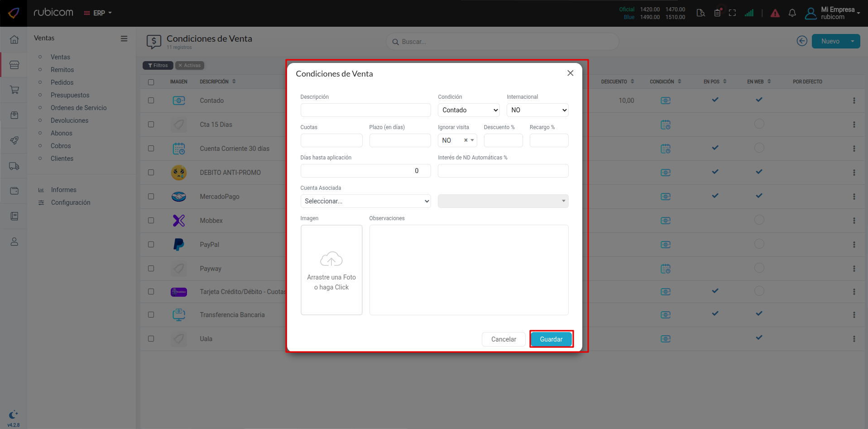Screen dimensions: 868x429
Task: Open the shopping cart sidebar icon
Action: click(x=14, y=90)
